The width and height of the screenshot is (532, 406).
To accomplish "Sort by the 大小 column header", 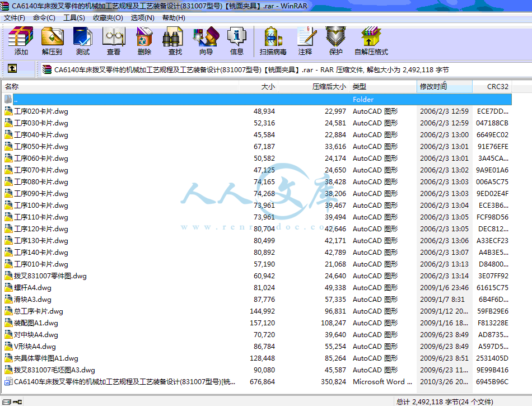I will click(x=259, y=86).
